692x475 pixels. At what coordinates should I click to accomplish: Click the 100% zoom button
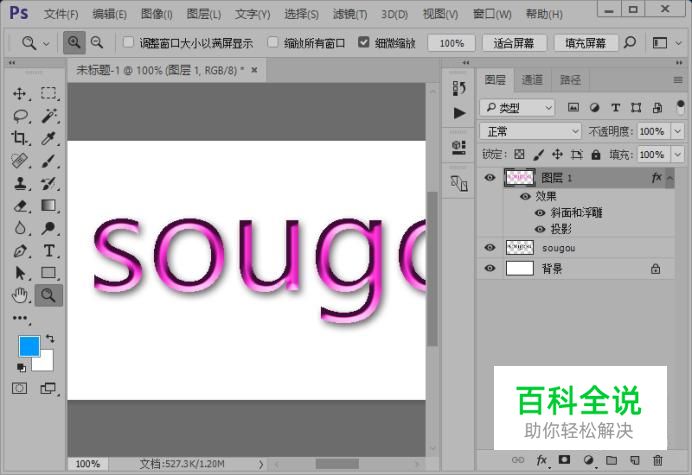451,43
